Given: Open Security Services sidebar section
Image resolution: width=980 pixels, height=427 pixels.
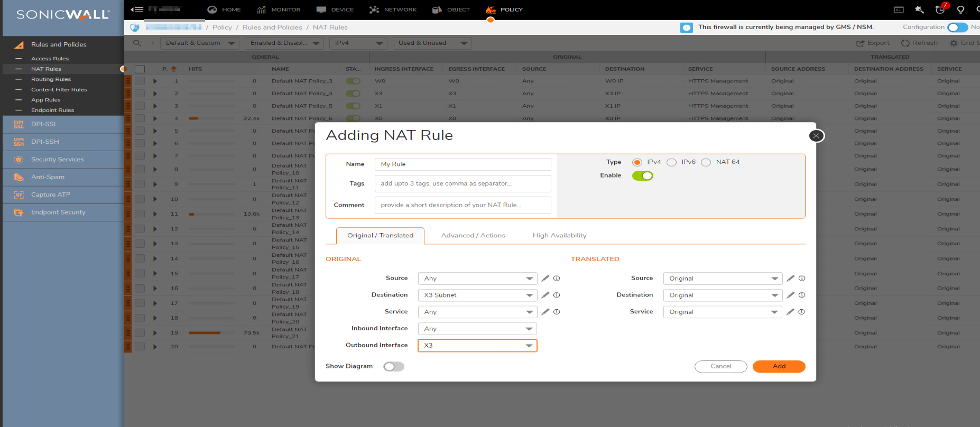Looking at the screenshot, I should [63, 159].
